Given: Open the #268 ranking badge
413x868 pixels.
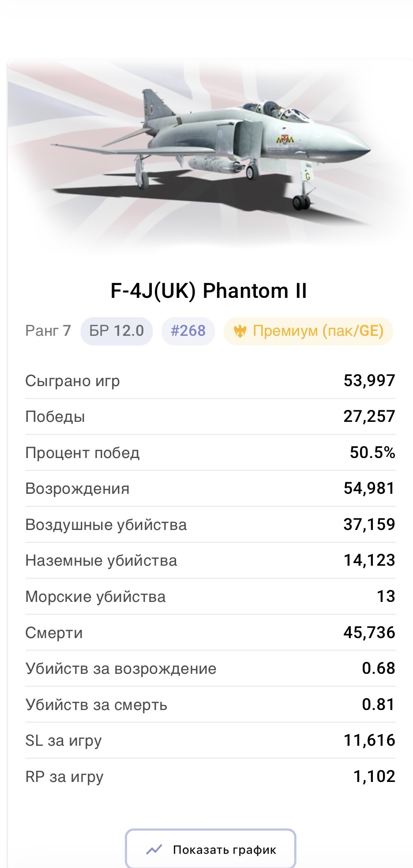Looking at the screenshot, I should (x=188, y=331).
